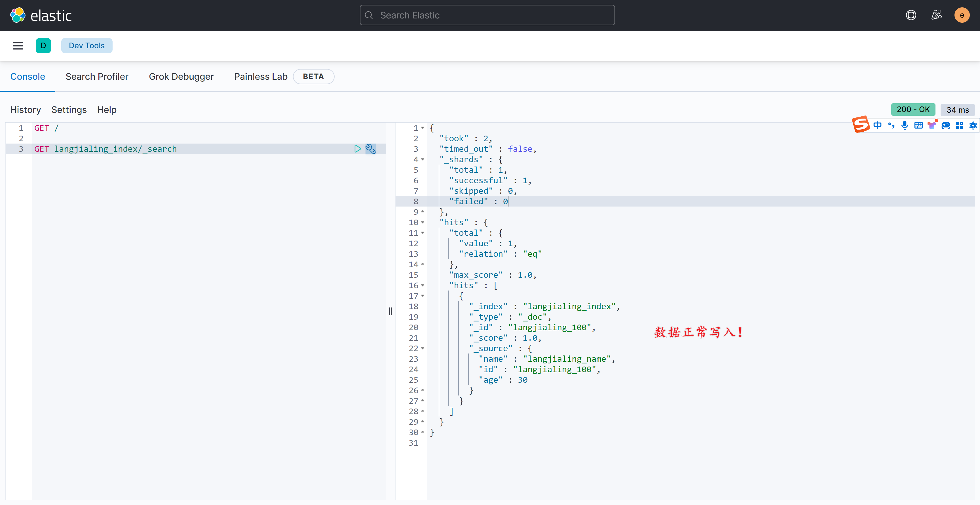
Task: Click the green D space avatar
Action: [43, 46]
